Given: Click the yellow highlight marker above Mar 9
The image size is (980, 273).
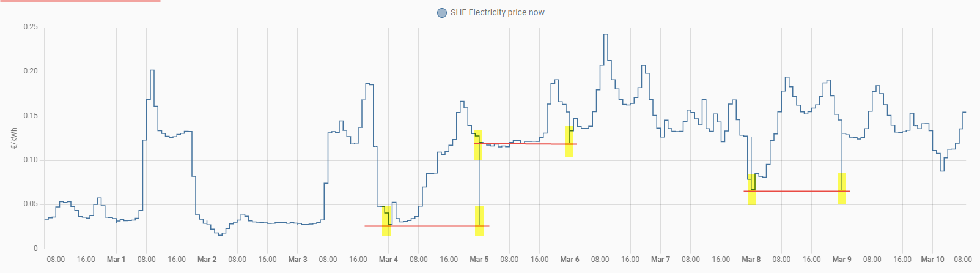Looking at the screenshot, I should tap(842, 189).
